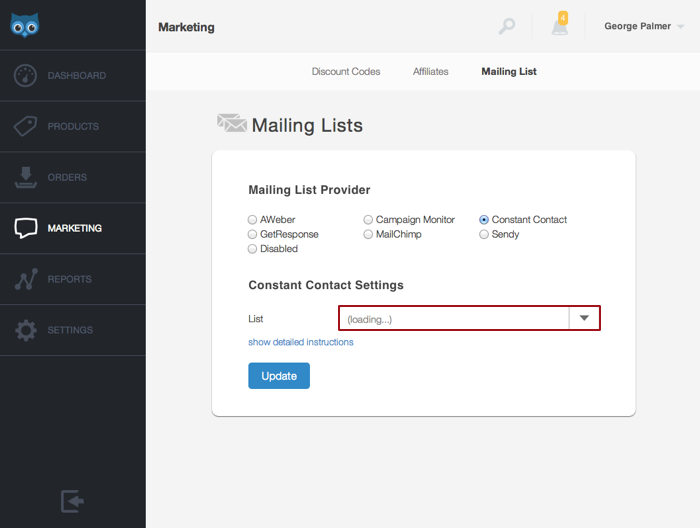
Task: Click the Marketing speech bubble icon
Action: (x=25, y=228)
